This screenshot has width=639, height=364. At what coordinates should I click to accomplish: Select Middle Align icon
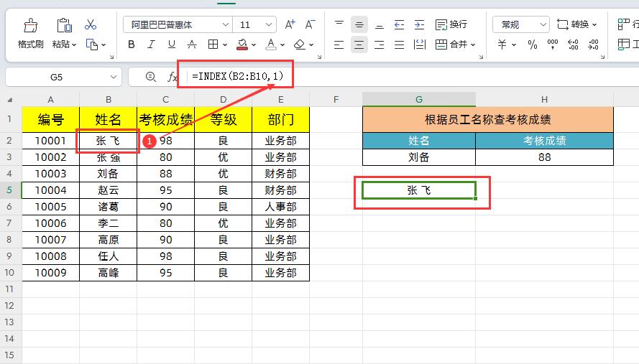coord(359,25)
